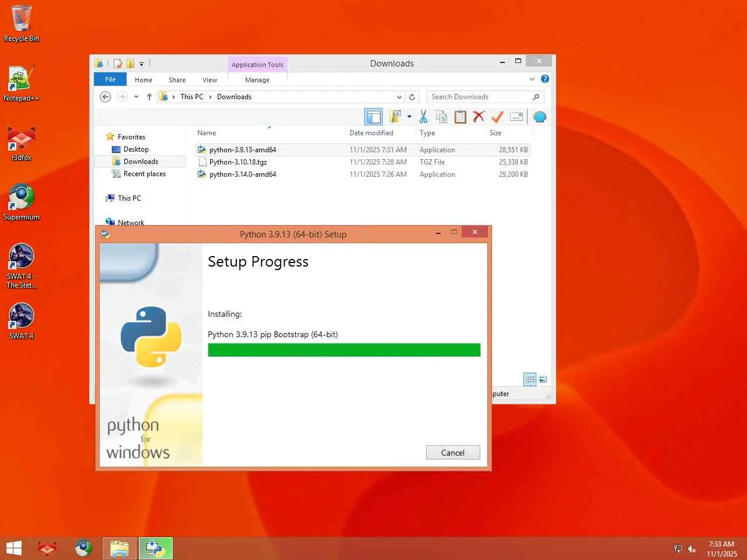This screenshot has height=560, width=747.
Task: Click the New Folder icon in quick access toolbar
Action: point(130,64)
